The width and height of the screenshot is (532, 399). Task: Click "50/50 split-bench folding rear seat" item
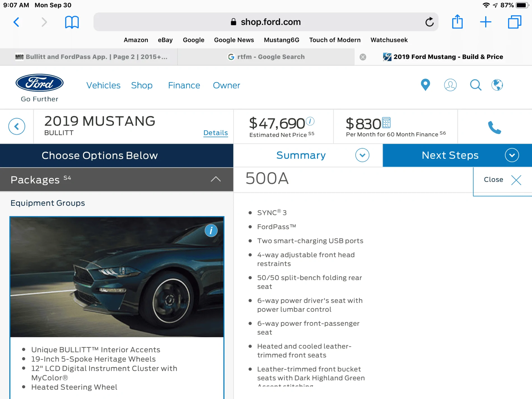tap(309, 282)
